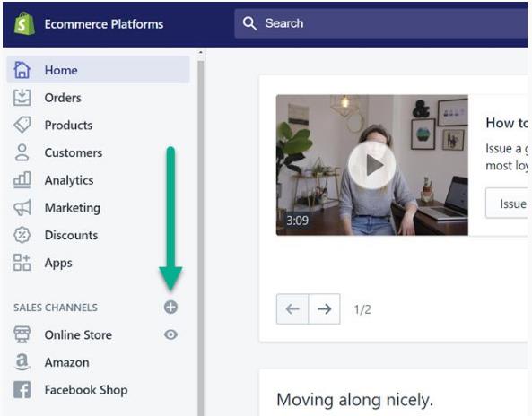The height and width of the screenshot is (416, 532).
Task: Add a sales channel with plus button
Action: coord(170,308)
